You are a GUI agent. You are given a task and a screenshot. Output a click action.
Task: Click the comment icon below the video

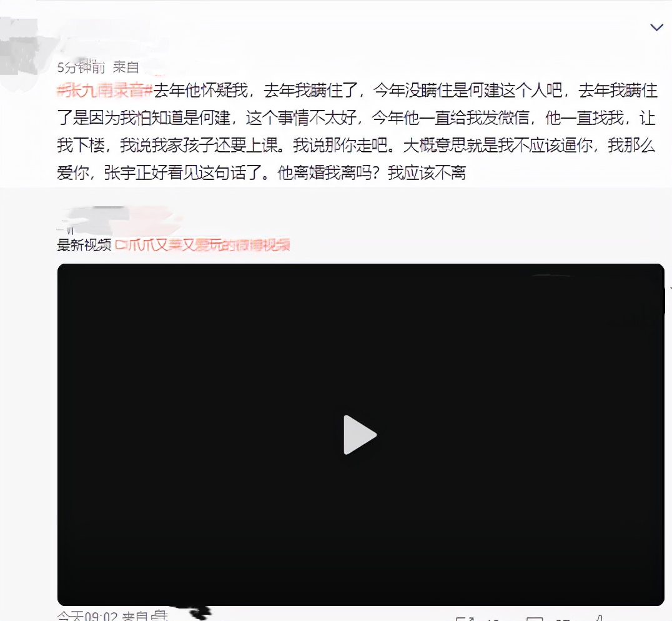point(535,619)
